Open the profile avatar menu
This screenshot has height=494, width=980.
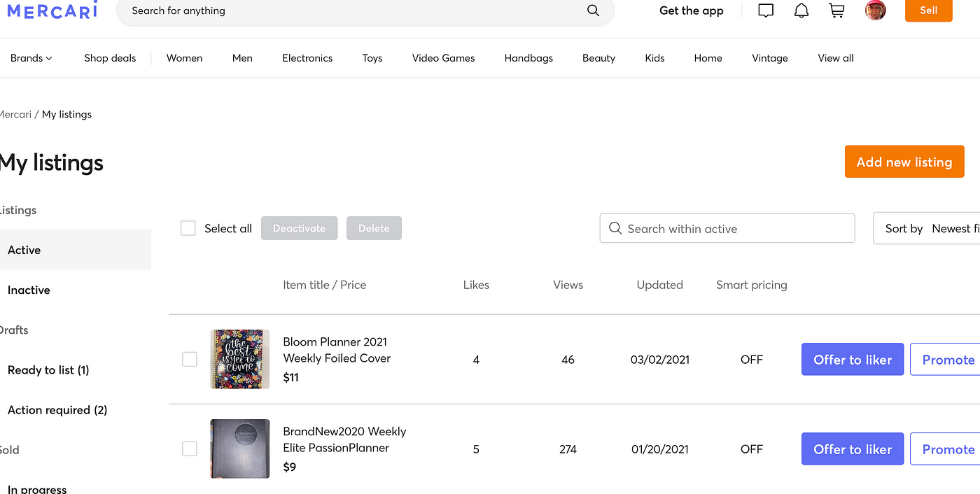pos(876,10)
